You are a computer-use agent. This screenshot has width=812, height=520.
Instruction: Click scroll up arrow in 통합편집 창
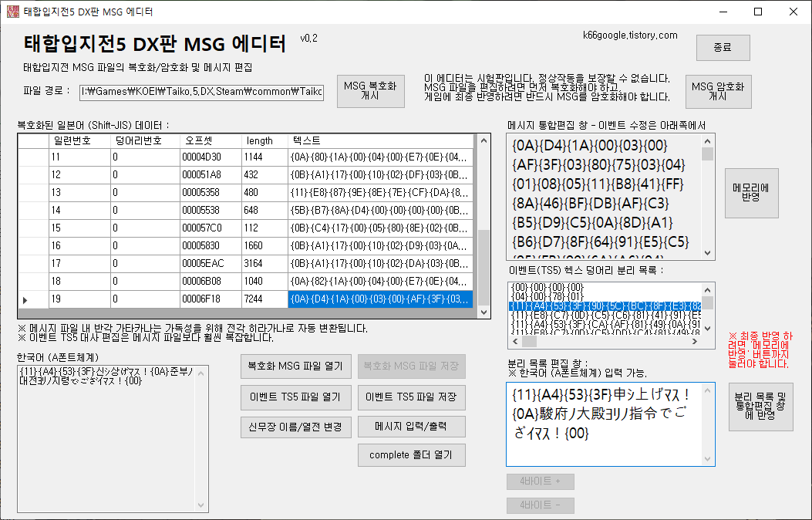coord(707,141)
